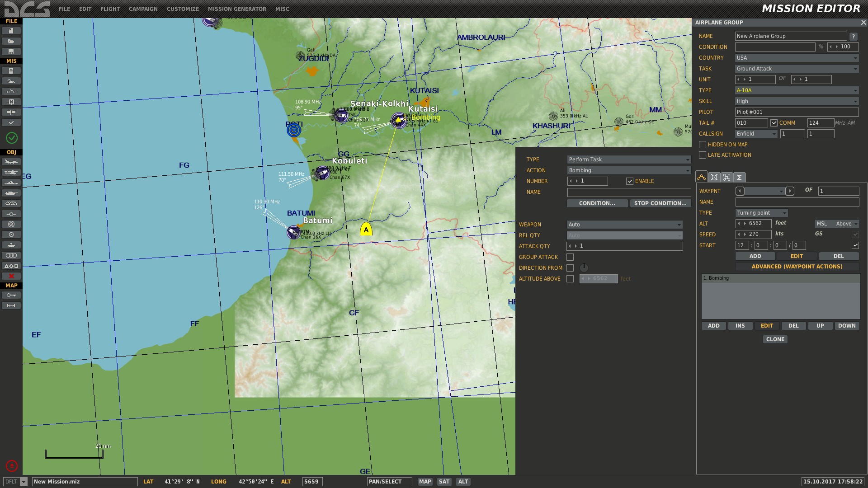
Task: Open the Sigma summary tab
Action: [x=740, y=177]
